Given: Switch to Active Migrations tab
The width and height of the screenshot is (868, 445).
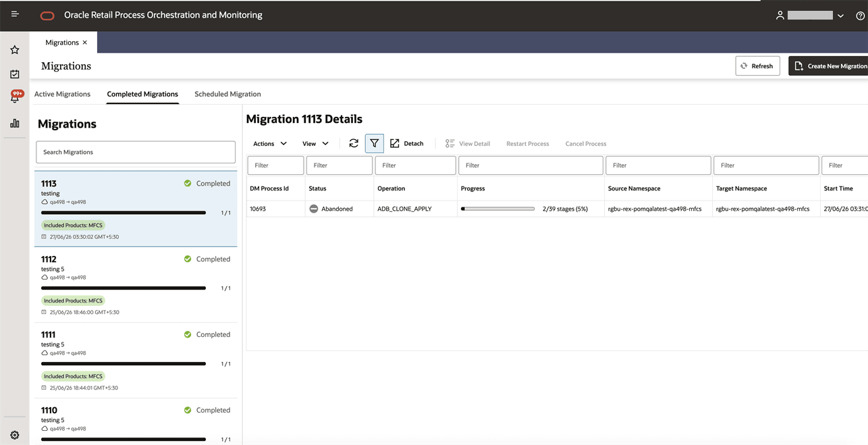Looking at the screenshot, I should (x=62, y=94).
